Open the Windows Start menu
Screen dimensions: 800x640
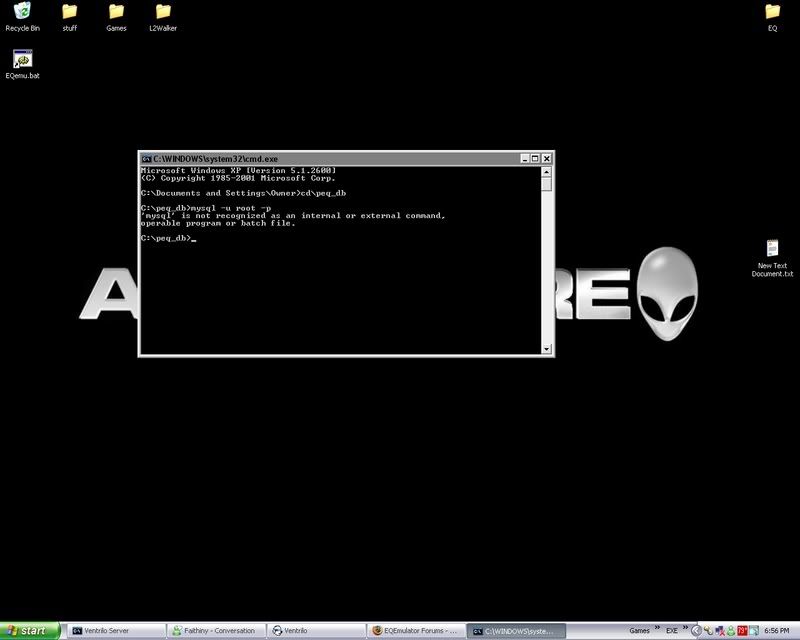[x=30, y=631]
